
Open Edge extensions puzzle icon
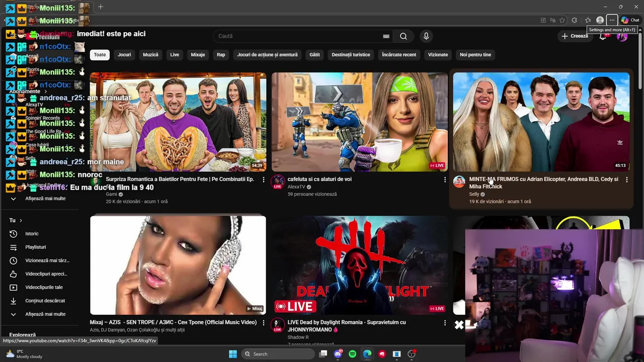[575, 20]
